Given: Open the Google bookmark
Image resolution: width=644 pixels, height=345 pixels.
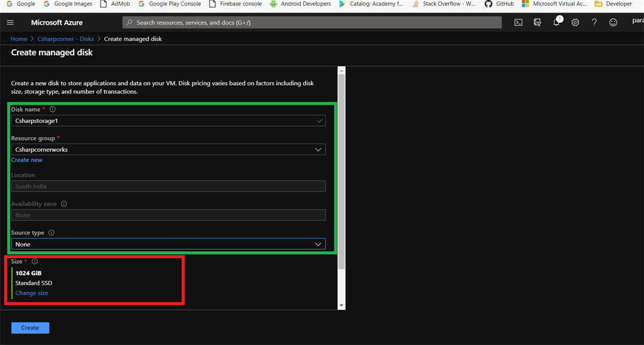Looking at the screenshot, I should coord(21,4).
